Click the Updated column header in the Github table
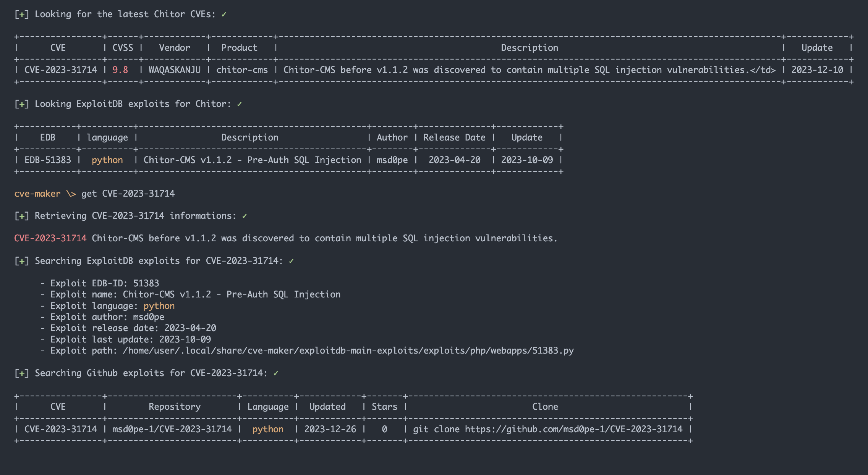The height and width of the screenshot is (475, 868). pyautogui.click(x=327, y=407)
